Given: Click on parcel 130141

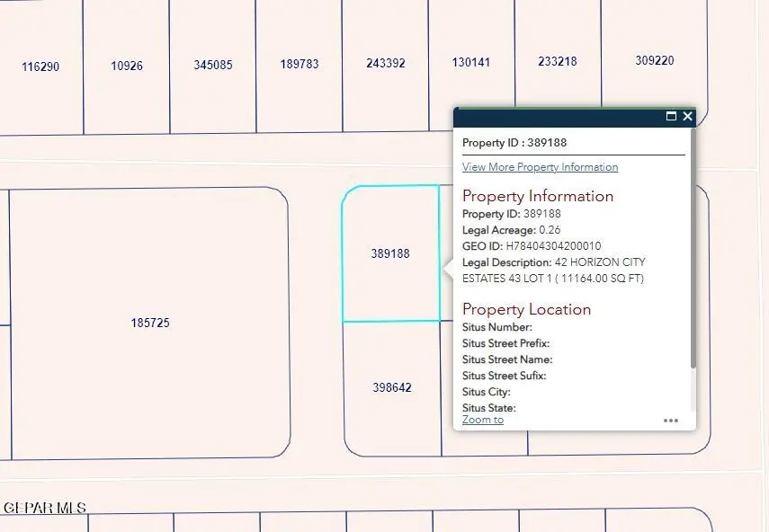Looking at the screenshot, I should point(471,63).
